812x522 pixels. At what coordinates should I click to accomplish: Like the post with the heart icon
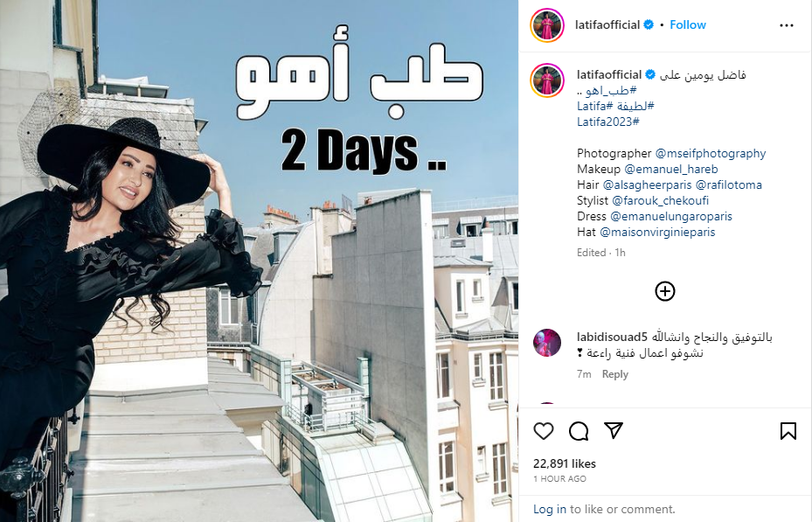(x=544, y=431)
